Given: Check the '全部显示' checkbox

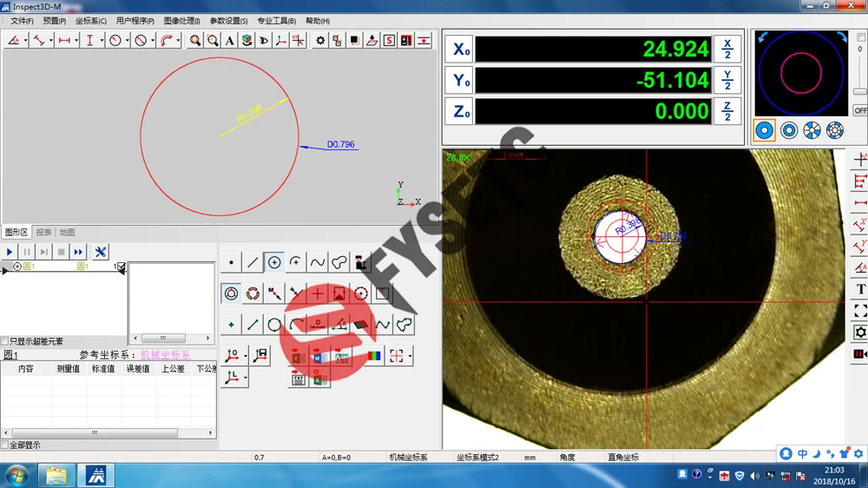Looking at the screenshot, I should pos(5,445).
